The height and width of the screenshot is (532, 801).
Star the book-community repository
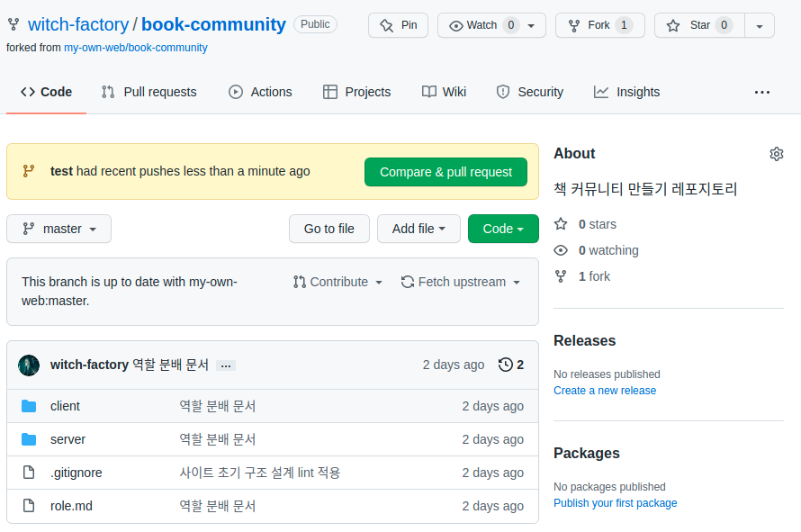[699, 25]
